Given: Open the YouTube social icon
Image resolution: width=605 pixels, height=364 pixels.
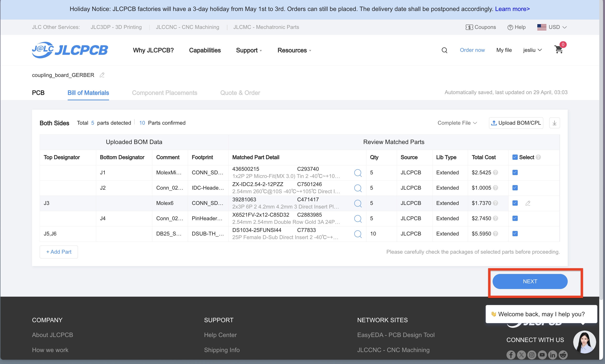Looking at the screenshot, I should 542,355.
